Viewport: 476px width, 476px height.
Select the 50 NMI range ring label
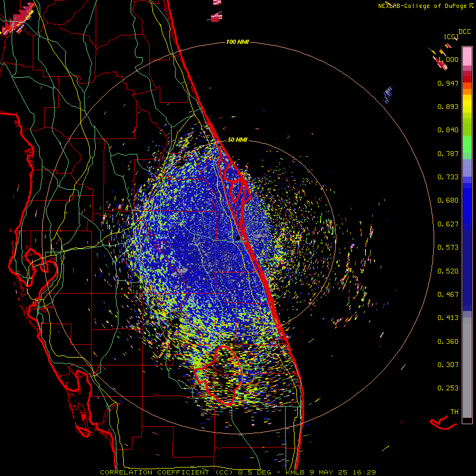pyautogui.click(x=237, y=140)
